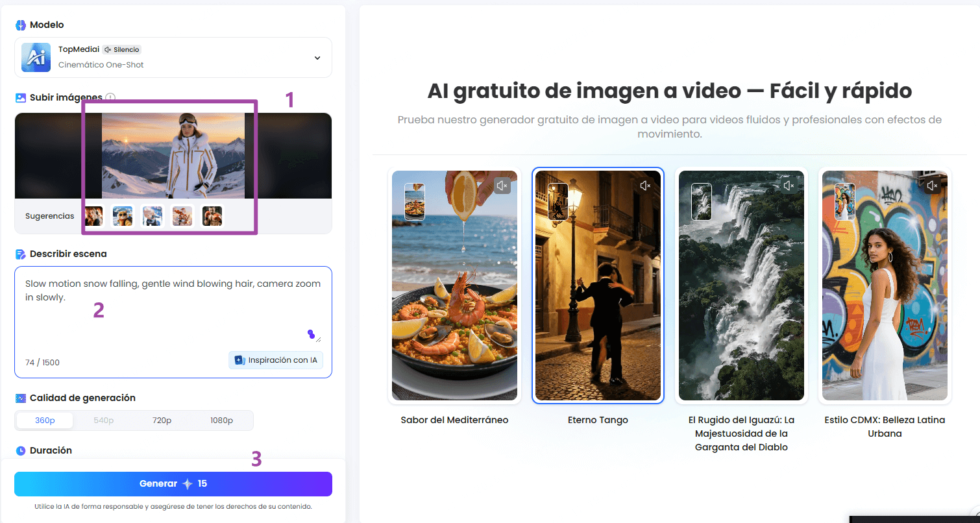Click the Subir imágenes picture icon
This screenshot has width=980, height=523.
(x=20, y=98)
